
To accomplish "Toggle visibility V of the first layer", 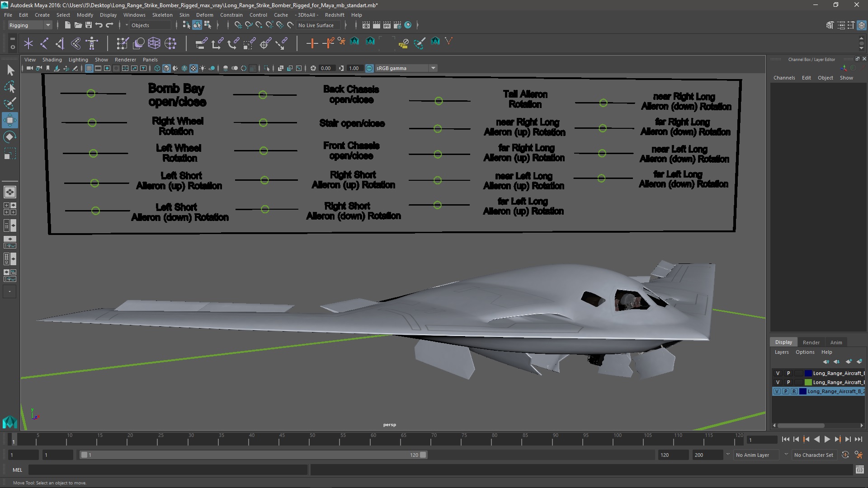I will pyautogui.click(x=778, y=373).
